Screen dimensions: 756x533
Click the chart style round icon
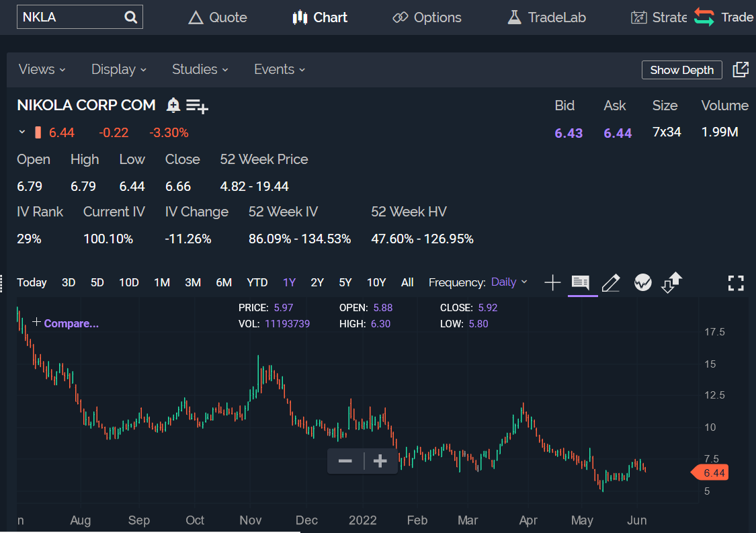pyautogui.click(x=642, y=283)
